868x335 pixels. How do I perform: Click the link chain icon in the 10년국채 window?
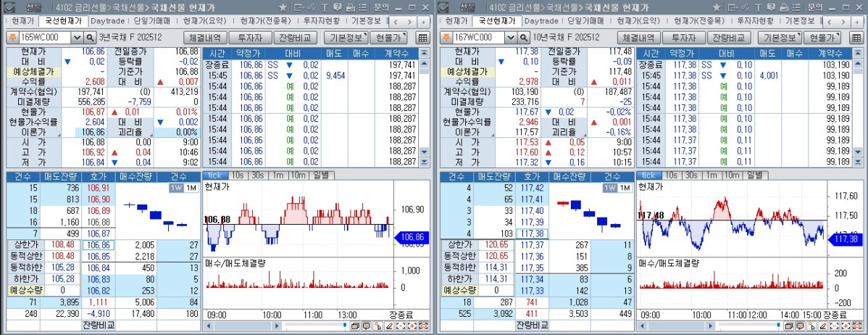(746, 8)
